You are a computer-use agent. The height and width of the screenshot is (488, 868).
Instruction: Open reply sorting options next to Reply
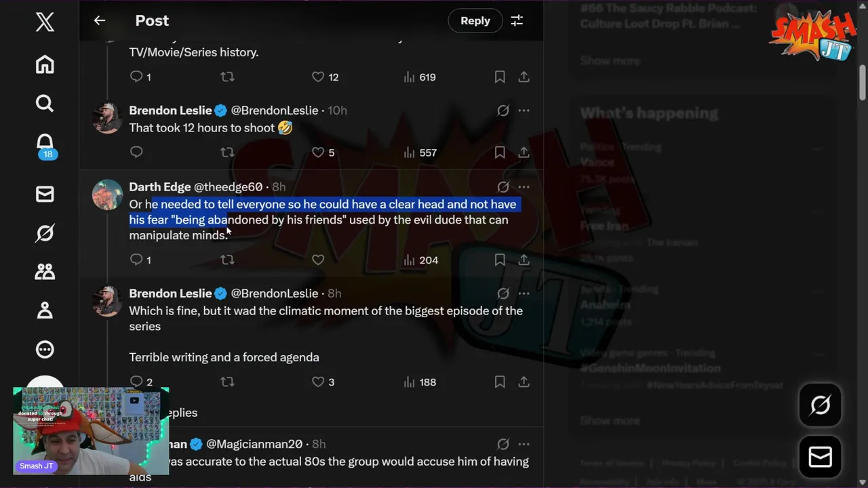tap(517, 20)
